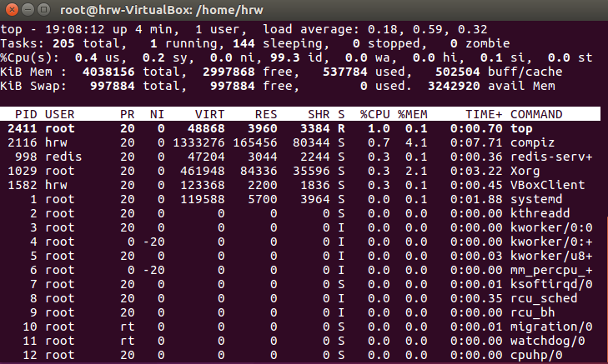Click the KiB Swap total 997884

coord(113,86)
